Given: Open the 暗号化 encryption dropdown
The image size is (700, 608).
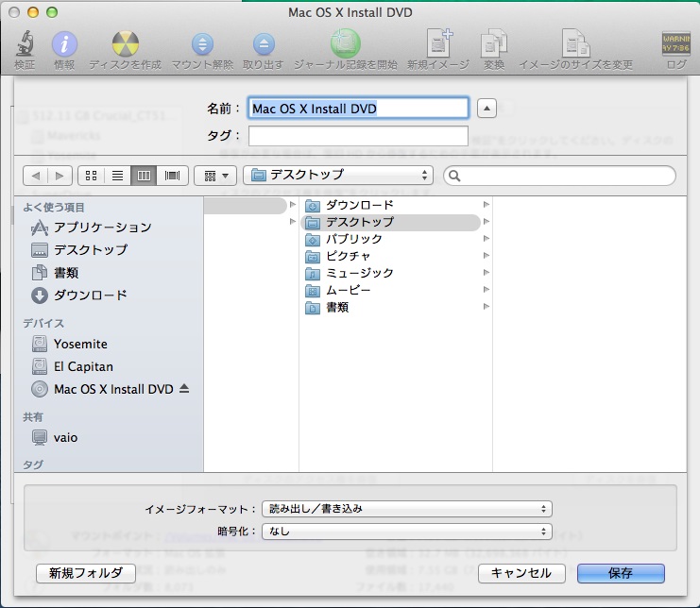Looking at the screenshot, I should [x=407, y=532].
